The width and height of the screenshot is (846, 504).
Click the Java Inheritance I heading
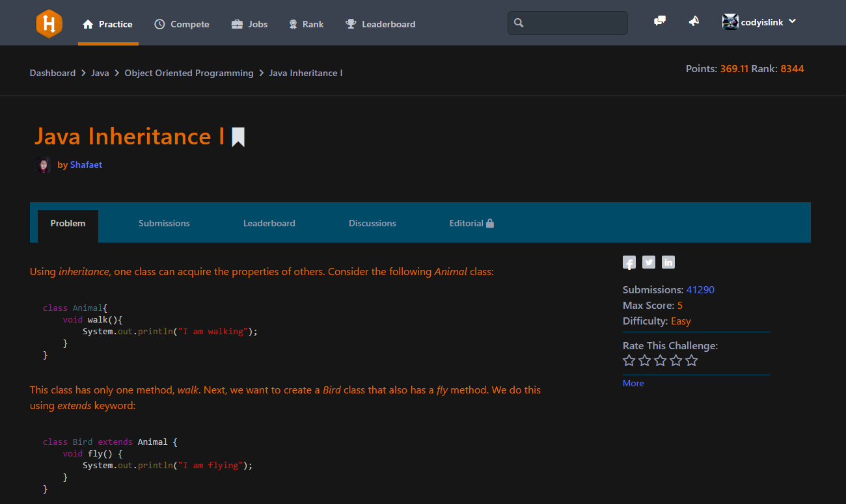[x=130, y=136]
